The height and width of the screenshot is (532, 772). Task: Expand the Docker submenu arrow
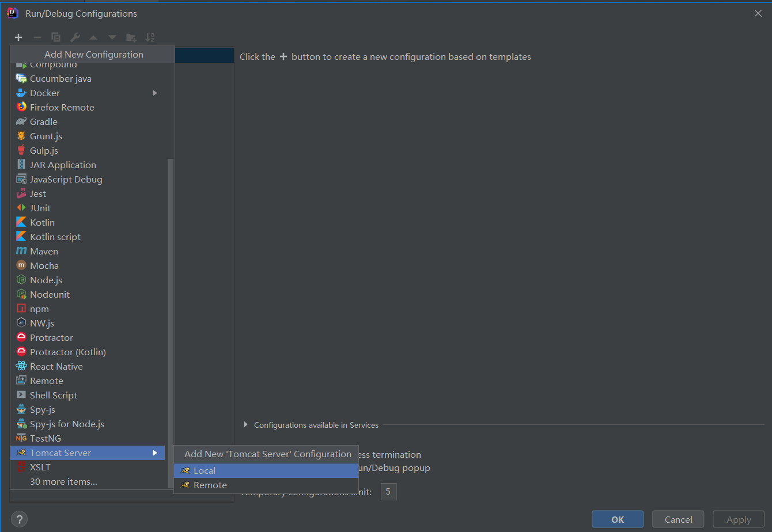tap(154, 93)
